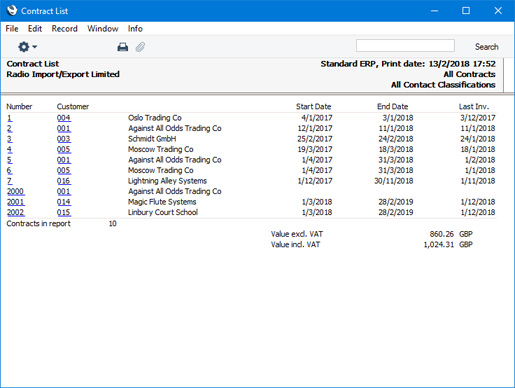Click end date 30/11/2018
The height and width of the screenshot is (388, 515).
click(x=394, y=181)
